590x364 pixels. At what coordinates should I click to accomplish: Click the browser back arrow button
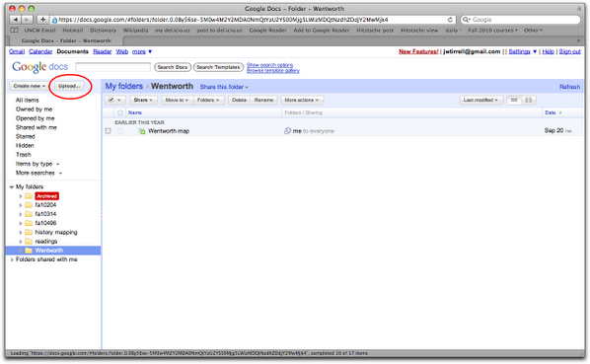click(x=16, y=20)
